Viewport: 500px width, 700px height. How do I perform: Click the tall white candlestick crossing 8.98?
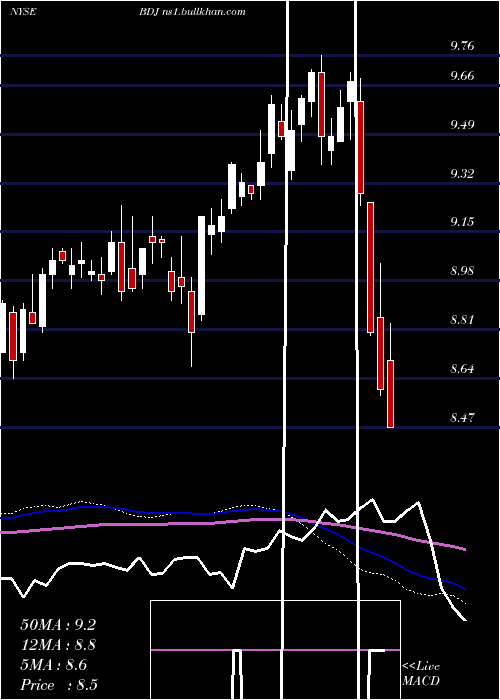(x=201, y=266)
